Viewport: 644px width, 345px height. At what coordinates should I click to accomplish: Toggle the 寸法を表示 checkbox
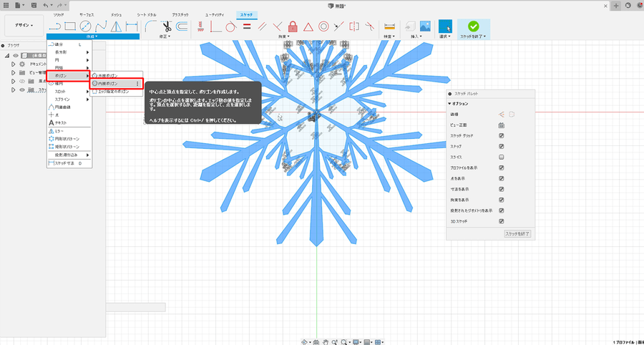(x=501, y=190)
